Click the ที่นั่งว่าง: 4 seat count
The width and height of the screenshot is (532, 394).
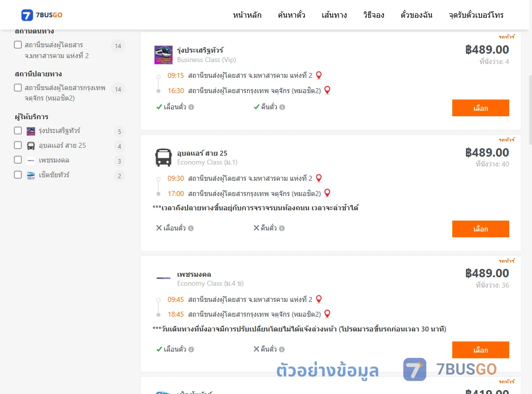tap(494, 62)
